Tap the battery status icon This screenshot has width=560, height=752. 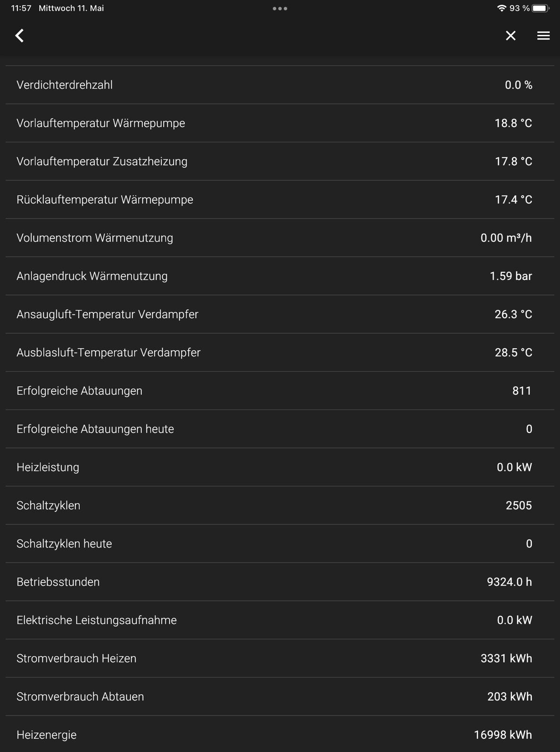(540, 8)
